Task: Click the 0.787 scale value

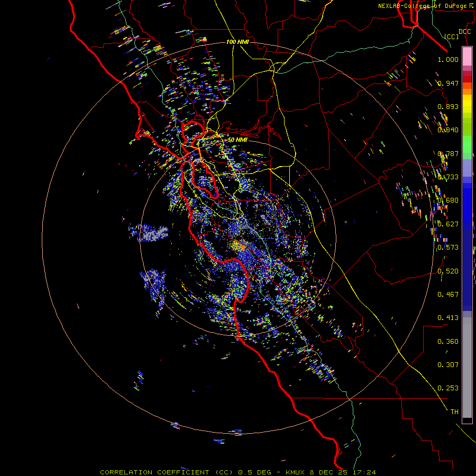Action: pos(448,153)
